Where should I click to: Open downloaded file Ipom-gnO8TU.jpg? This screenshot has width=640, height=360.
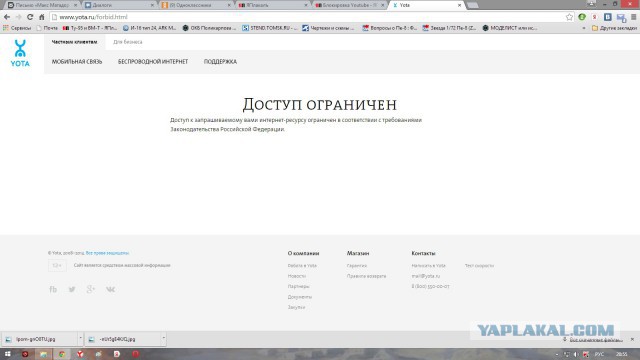tap(39, 339)
